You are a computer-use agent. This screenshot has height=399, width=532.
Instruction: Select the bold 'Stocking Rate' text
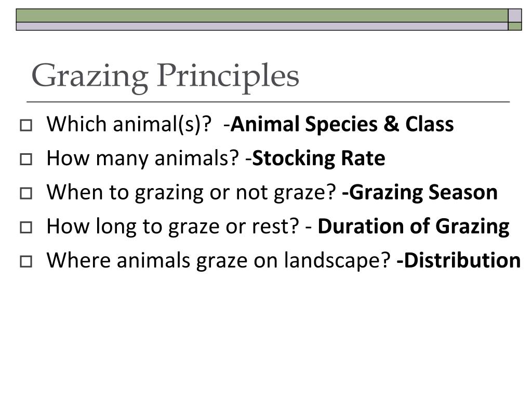[318, 159]
